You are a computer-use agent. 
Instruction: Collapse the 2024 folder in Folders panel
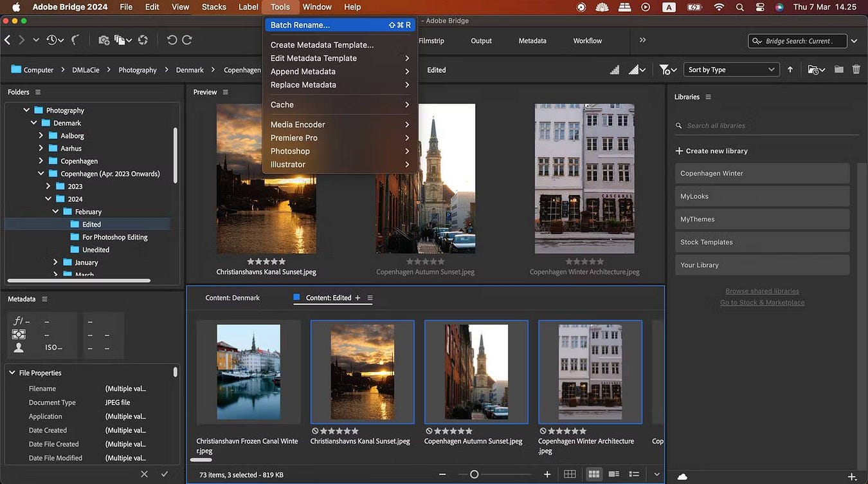tap(48, 199)
